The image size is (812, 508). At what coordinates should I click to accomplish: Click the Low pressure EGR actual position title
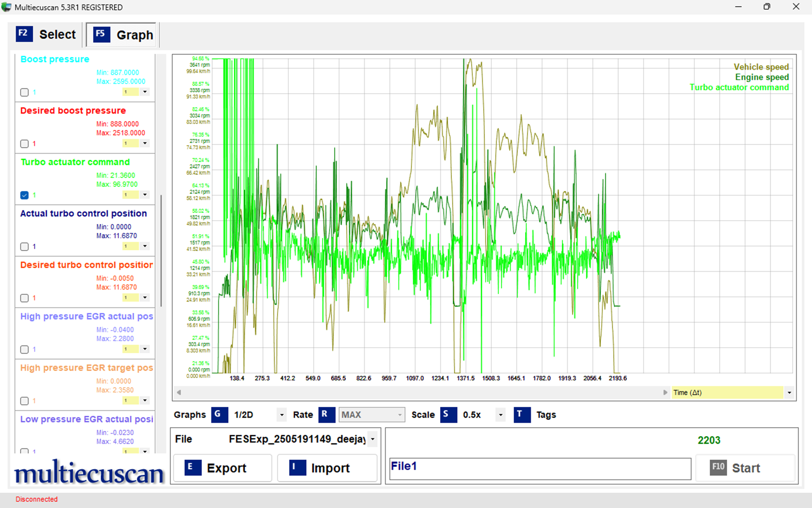click(x=86, y=419)
